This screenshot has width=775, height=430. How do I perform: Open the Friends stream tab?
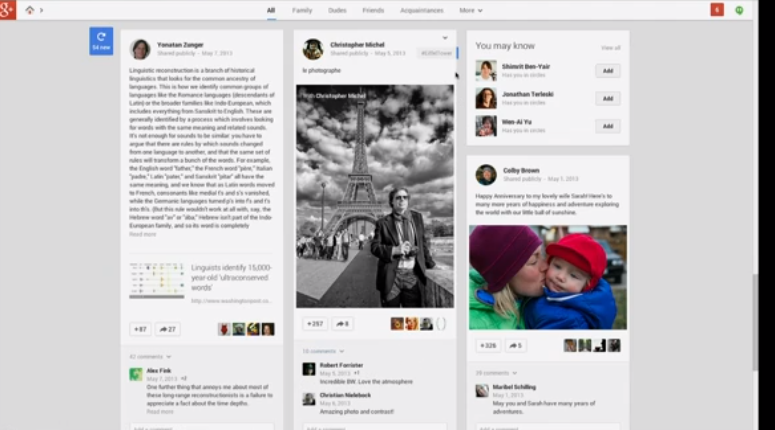tap(373, 10)
